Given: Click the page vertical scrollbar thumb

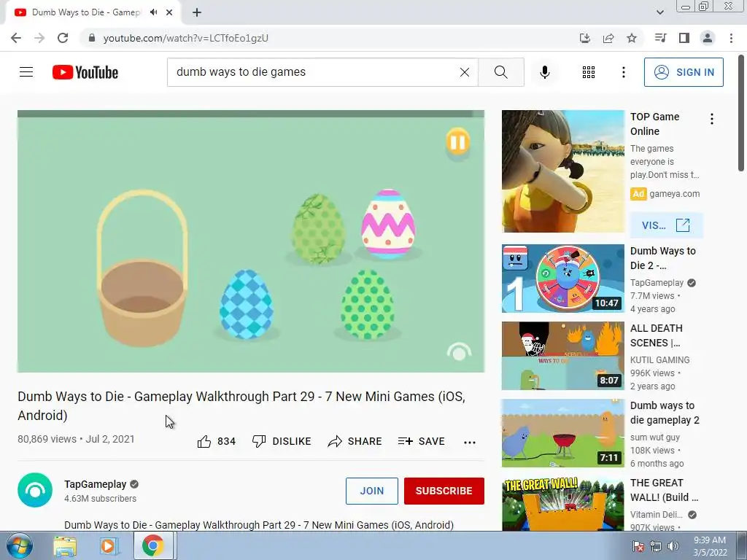Looking at the screenshot, I should point(741,113).
